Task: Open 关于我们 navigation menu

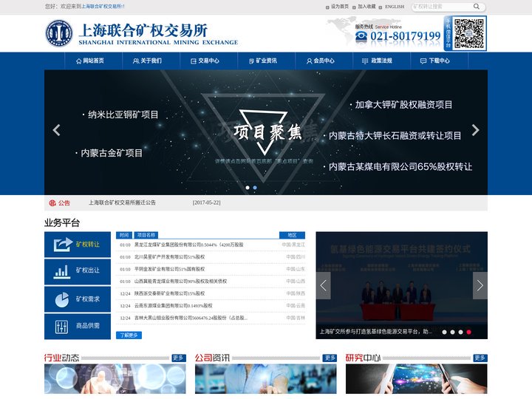Action: 151,61
